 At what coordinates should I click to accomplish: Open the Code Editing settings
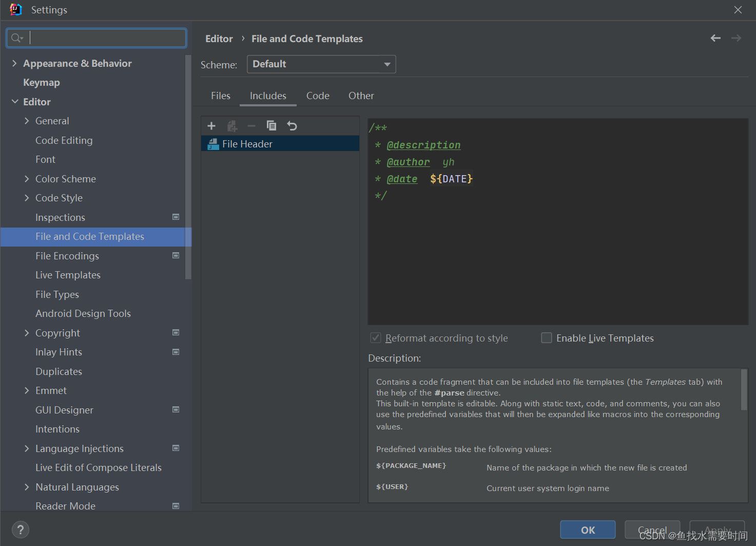pos(64,140)
